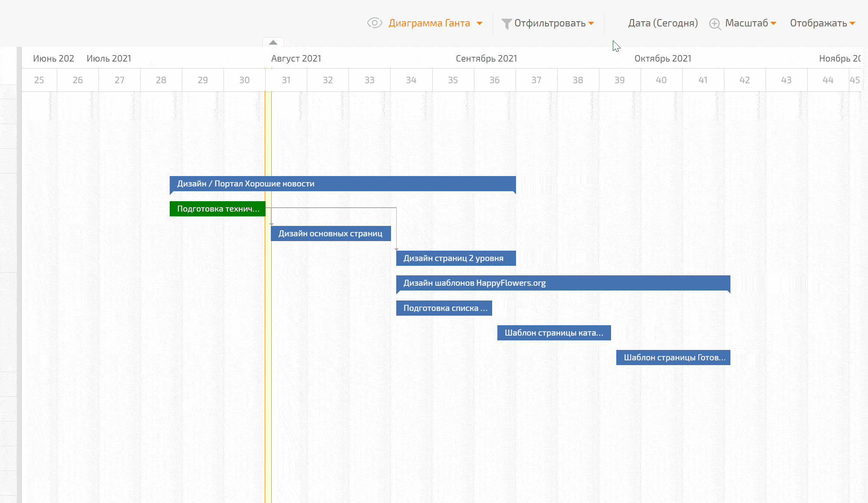The width and height of the screenshot is (868, 503).
Task: Select the Подготовка списка ... task bar
Action: pyautogui.click(x=444, y=308)
